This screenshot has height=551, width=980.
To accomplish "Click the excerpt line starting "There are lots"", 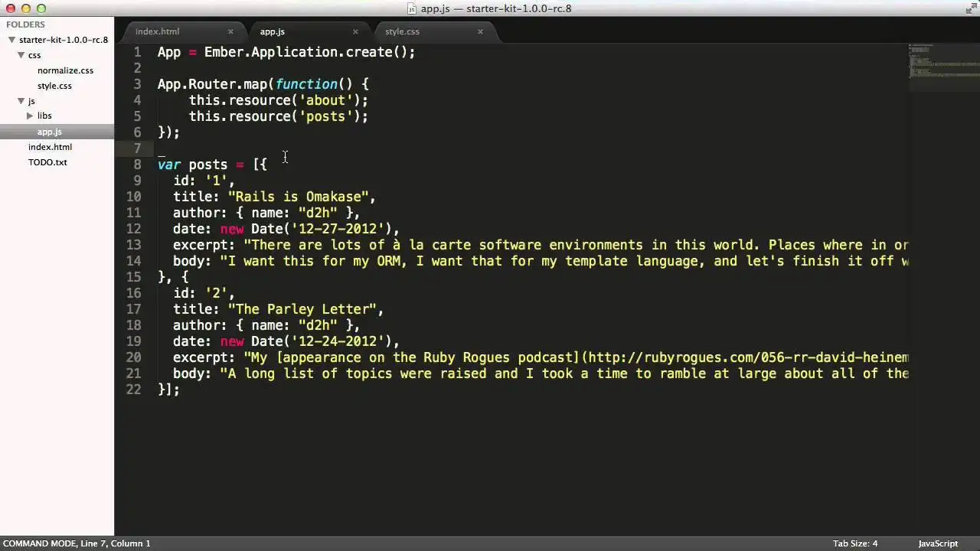I will click(x=541, y=245).
